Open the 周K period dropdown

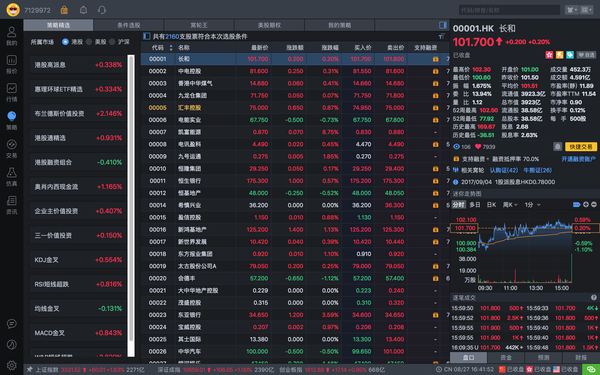tap(510, 205)
